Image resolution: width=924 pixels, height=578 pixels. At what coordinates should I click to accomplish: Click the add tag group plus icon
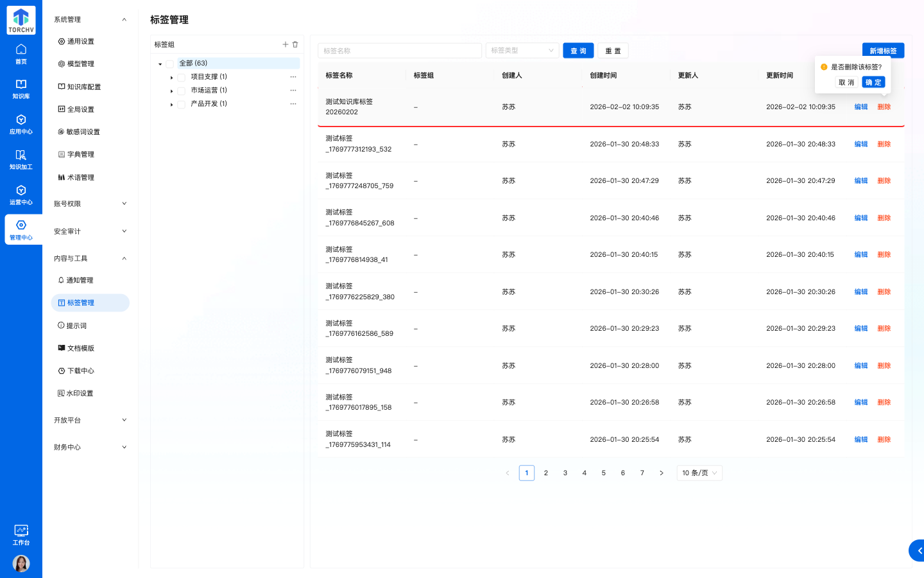tap(286, 44)
